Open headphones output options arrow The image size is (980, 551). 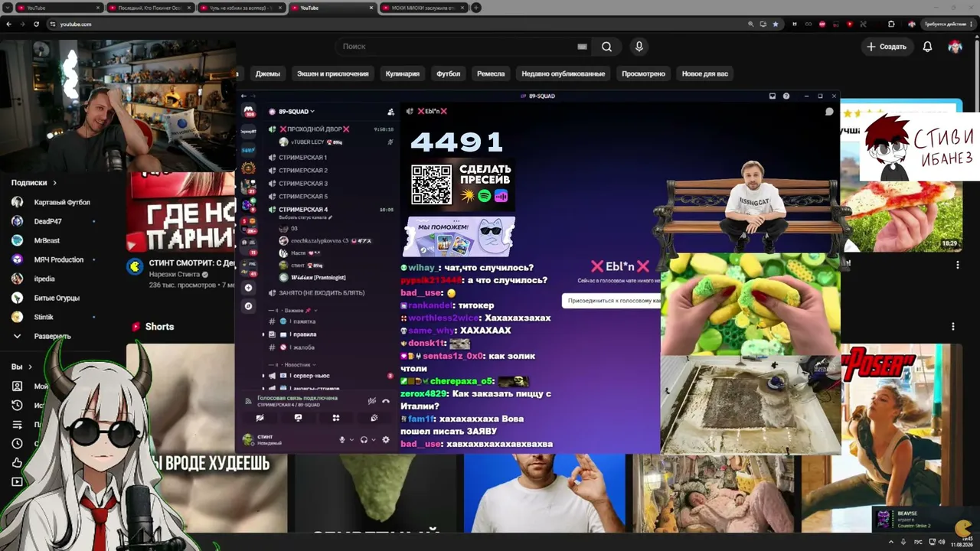pyautogui.click(x=373, y=440)
